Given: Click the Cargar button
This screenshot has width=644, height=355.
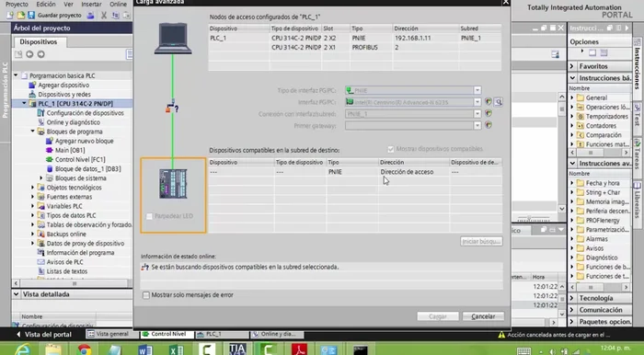Looking at the screenshot, I should coord(438,316).
